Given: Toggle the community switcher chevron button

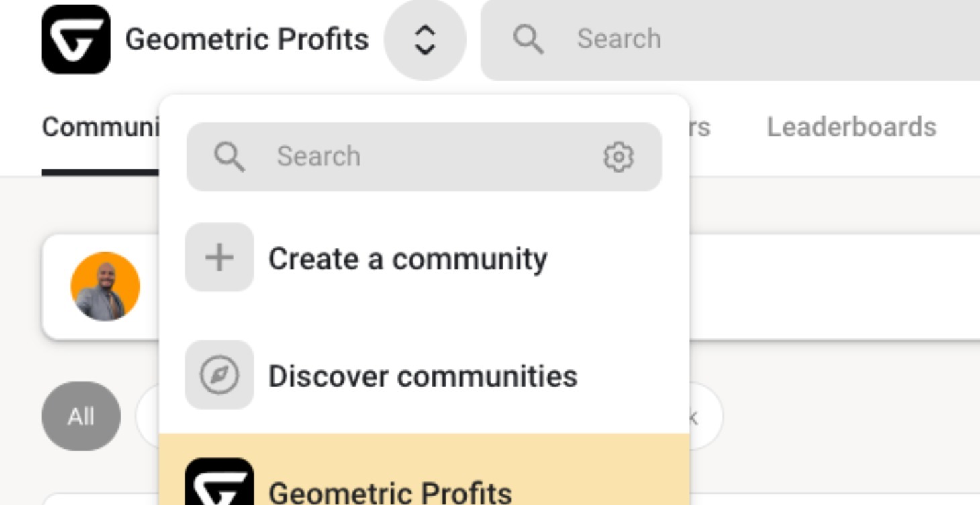Looking at the screenshot, I should (x=425, y=40).
